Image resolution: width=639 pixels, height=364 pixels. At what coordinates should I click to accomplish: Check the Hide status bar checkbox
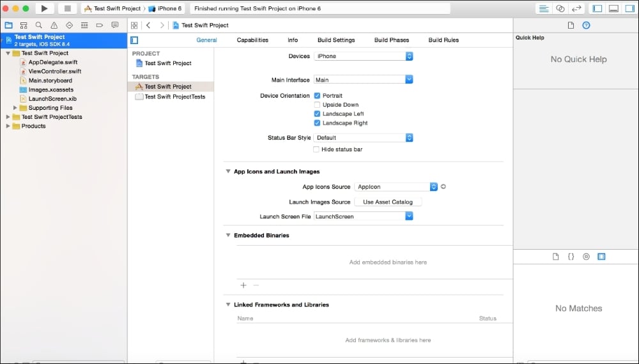pos(316,149)
